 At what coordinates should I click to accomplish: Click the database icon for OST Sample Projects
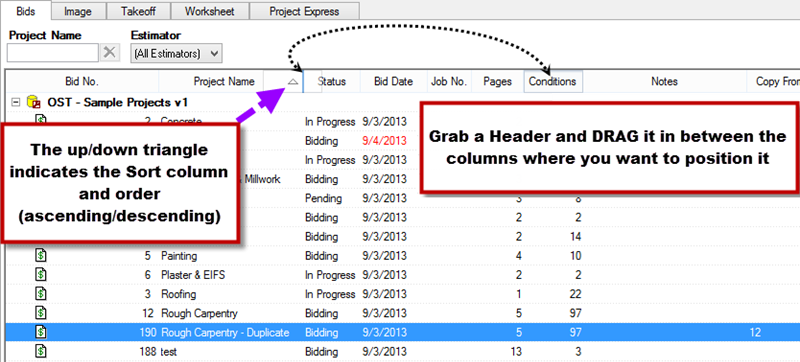coord(34,102)
